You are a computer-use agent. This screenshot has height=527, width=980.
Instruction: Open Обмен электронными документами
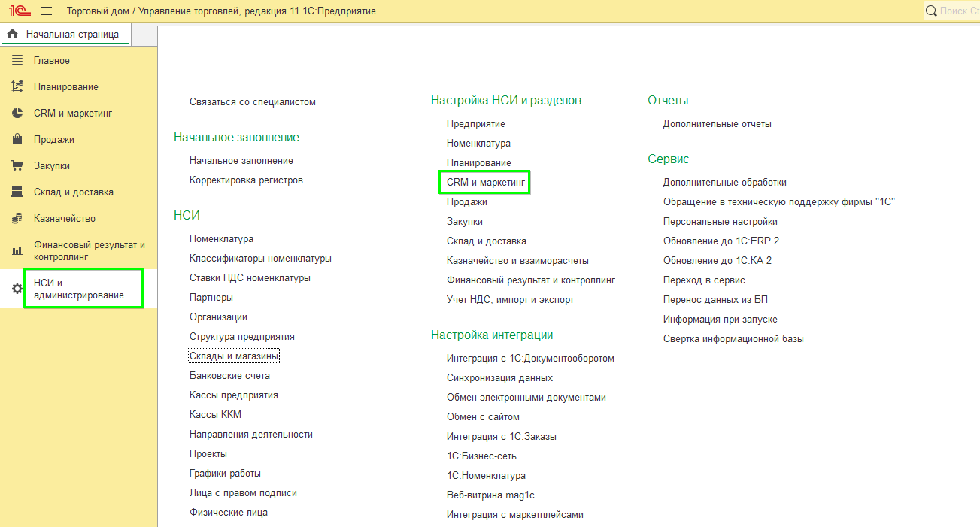click(526, 397)
